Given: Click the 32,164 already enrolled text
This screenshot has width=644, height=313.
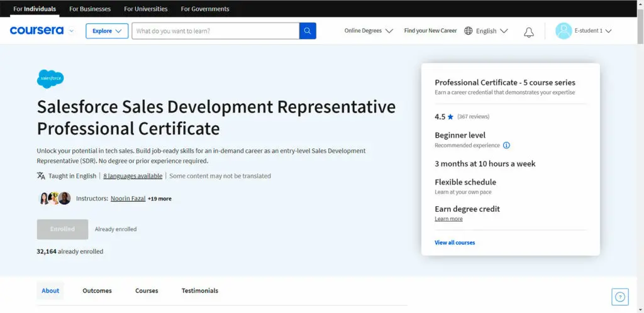Looking at the screenshot, I should pyautogui.click(x=70, y=251).
